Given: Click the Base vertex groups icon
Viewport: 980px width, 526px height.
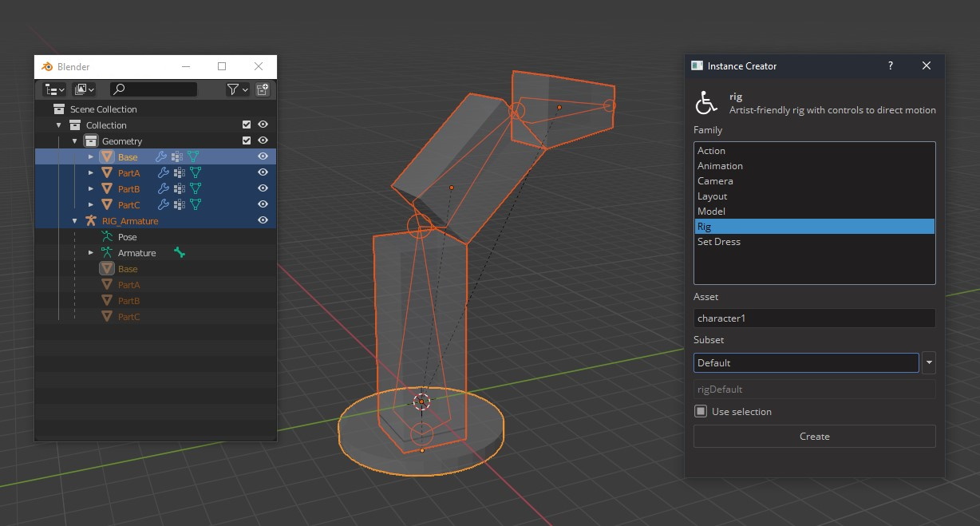Looking at the screenshot, I should [179, 157].
